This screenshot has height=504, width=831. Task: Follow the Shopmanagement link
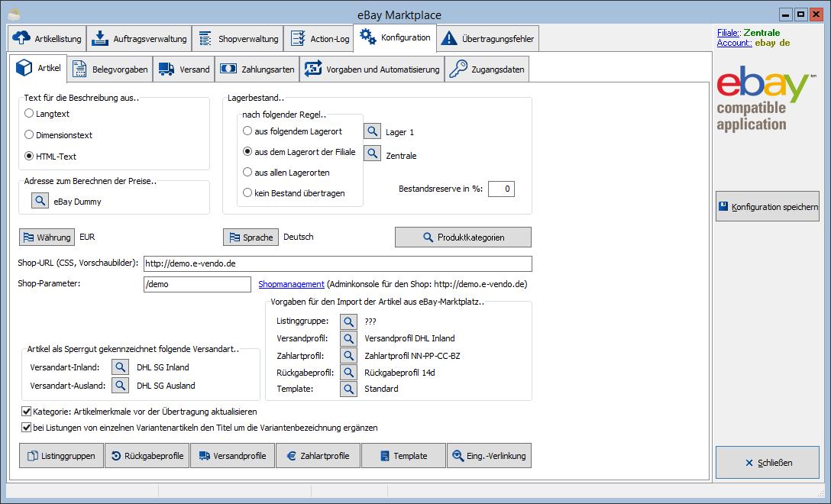[x=291, y=284]
